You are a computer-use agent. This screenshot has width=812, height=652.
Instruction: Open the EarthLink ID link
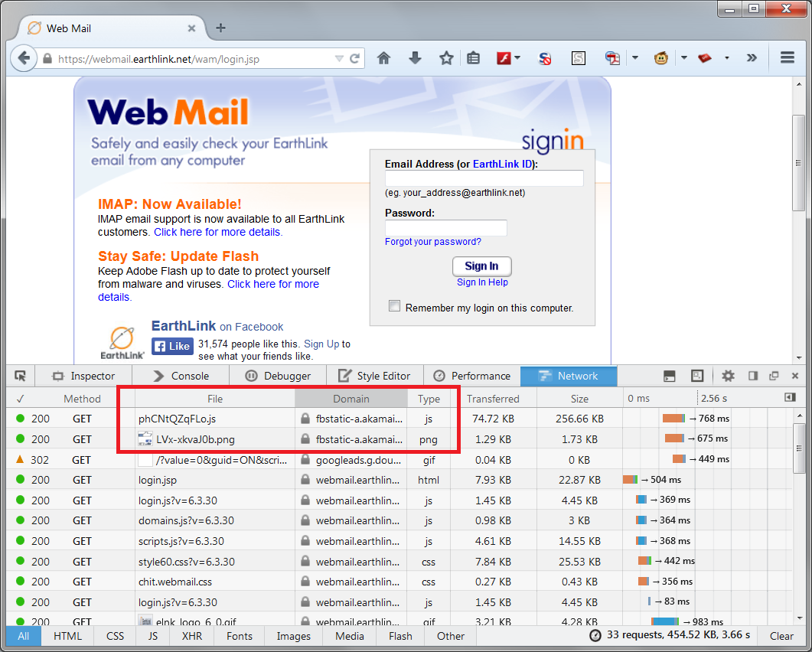[502, 165]
